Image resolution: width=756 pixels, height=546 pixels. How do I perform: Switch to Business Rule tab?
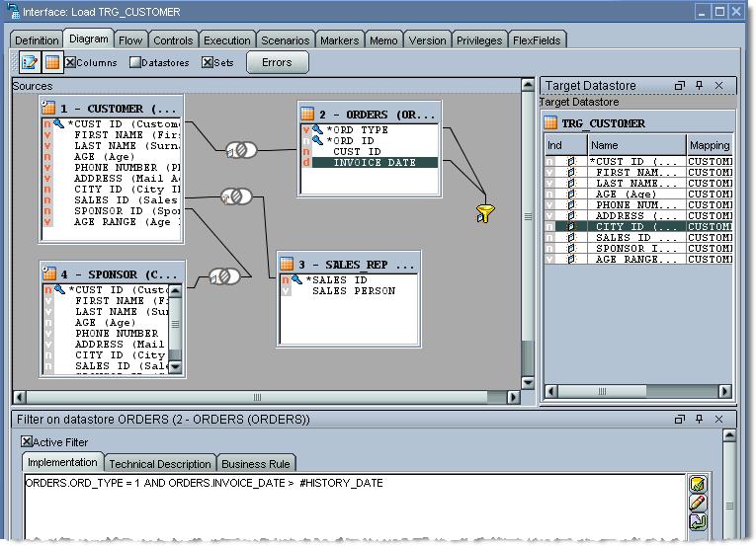click(256, 464)
